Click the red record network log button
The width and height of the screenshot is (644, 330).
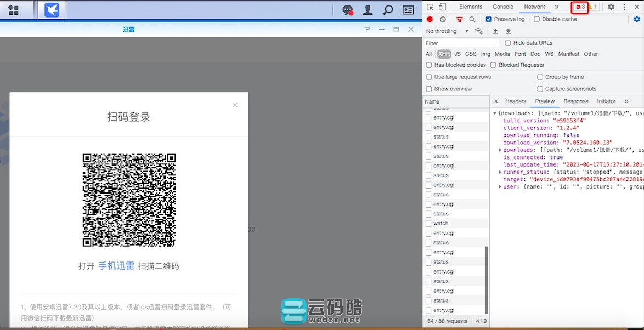click(430, 19)
